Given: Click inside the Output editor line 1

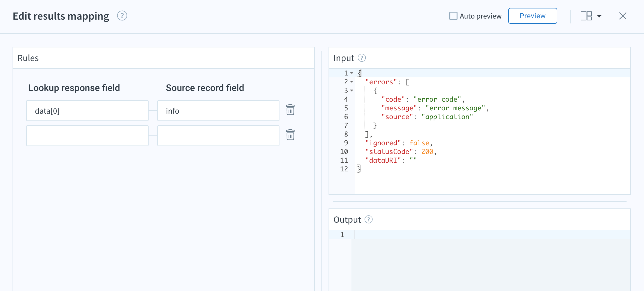Looking at the screenshot, I should point(491,235).
